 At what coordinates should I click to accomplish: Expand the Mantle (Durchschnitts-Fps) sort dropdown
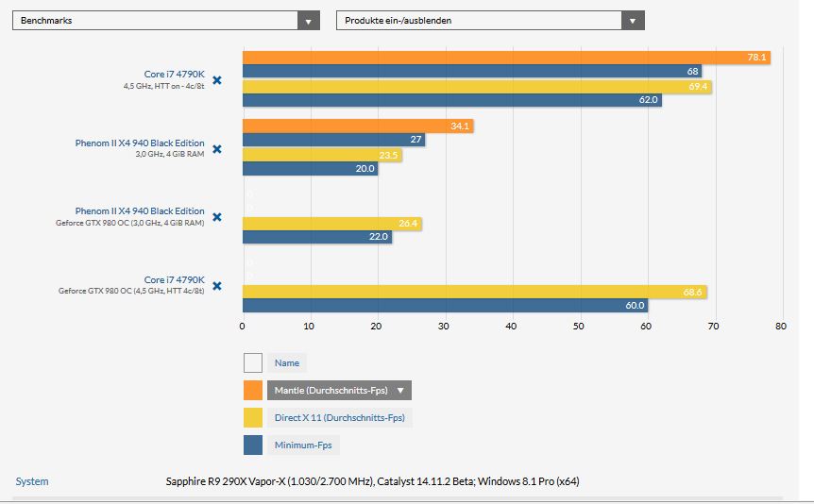(340, 391)
